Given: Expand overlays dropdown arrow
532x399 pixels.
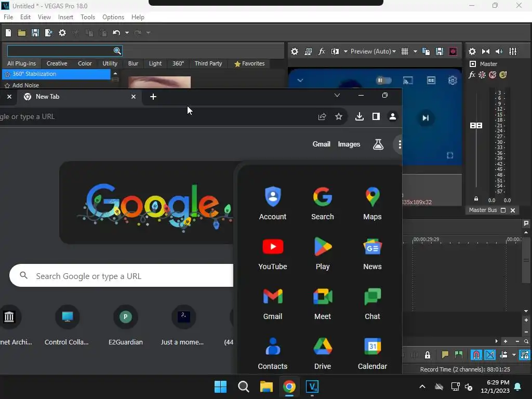Looking at the screenshot, I should point(415,51).
